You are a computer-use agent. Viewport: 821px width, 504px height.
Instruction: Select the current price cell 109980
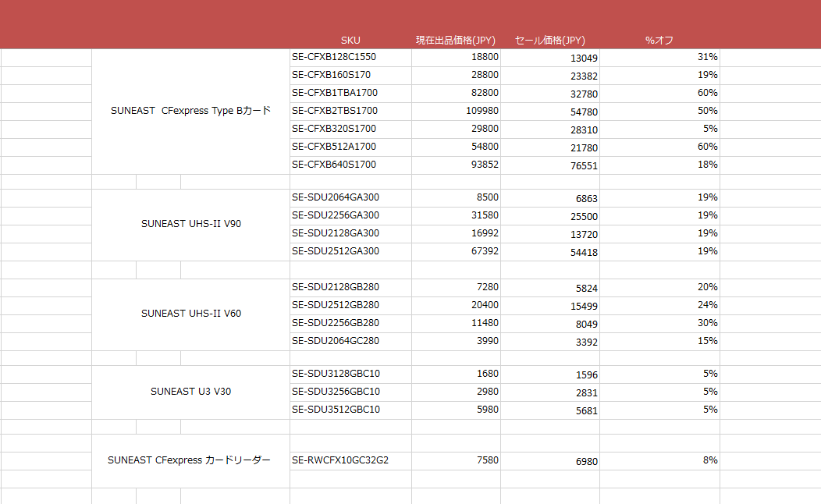coord(456,112)
